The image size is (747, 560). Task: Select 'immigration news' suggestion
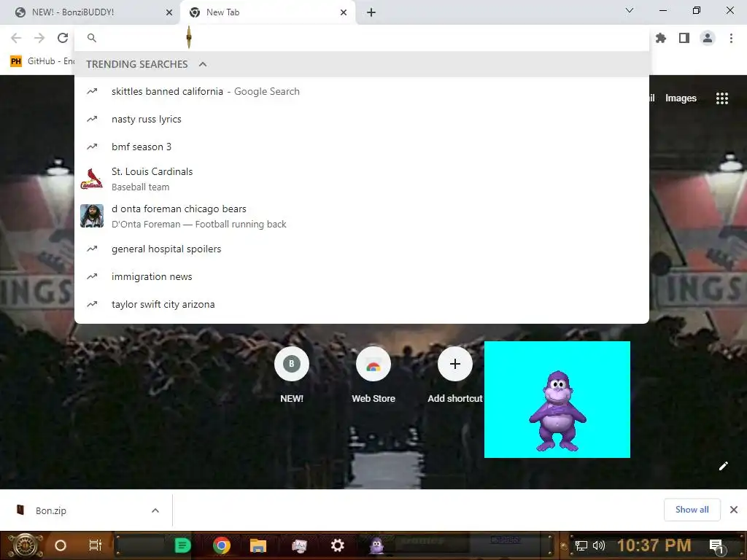(x=362, y=276)
